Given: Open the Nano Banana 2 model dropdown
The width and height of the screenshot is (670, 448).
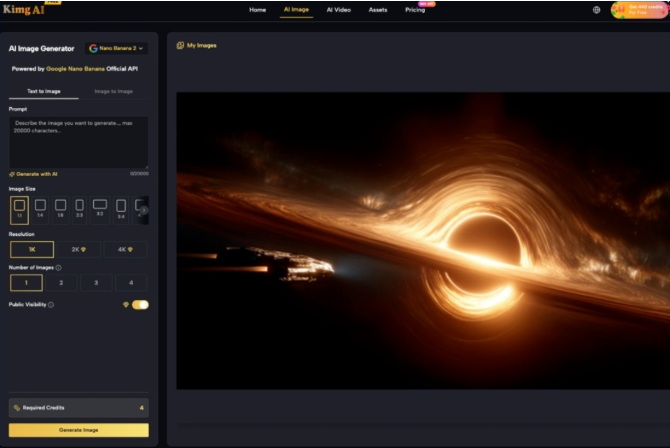Looking at the screenshot, I should point(116,47).
